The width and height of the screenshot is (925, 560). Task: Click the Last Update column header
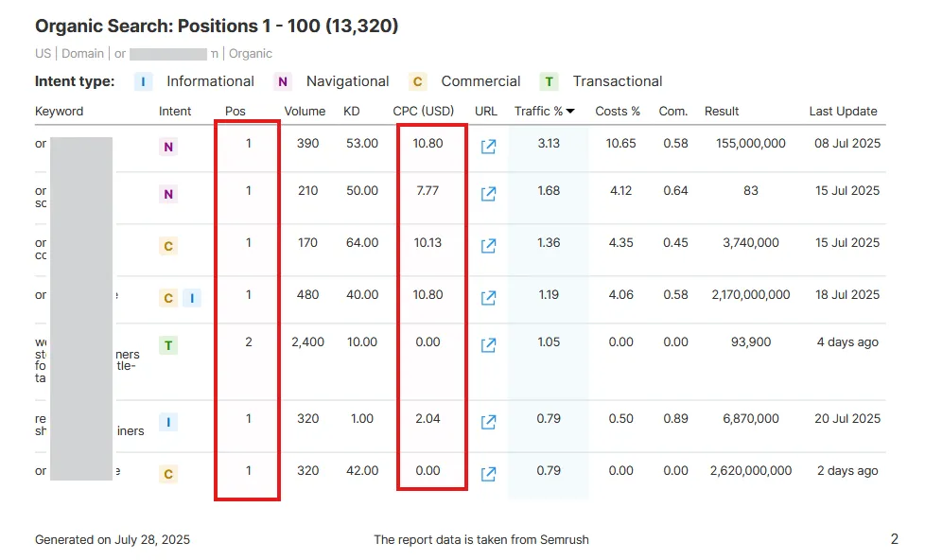(x=843, y=111)
